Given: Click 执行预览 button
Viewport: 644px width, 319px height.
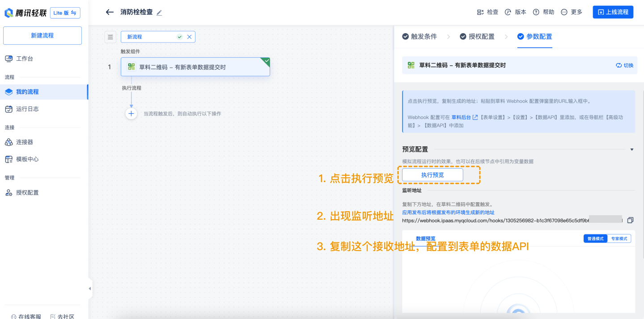Looking at the screenshot, I should point(432,175).
